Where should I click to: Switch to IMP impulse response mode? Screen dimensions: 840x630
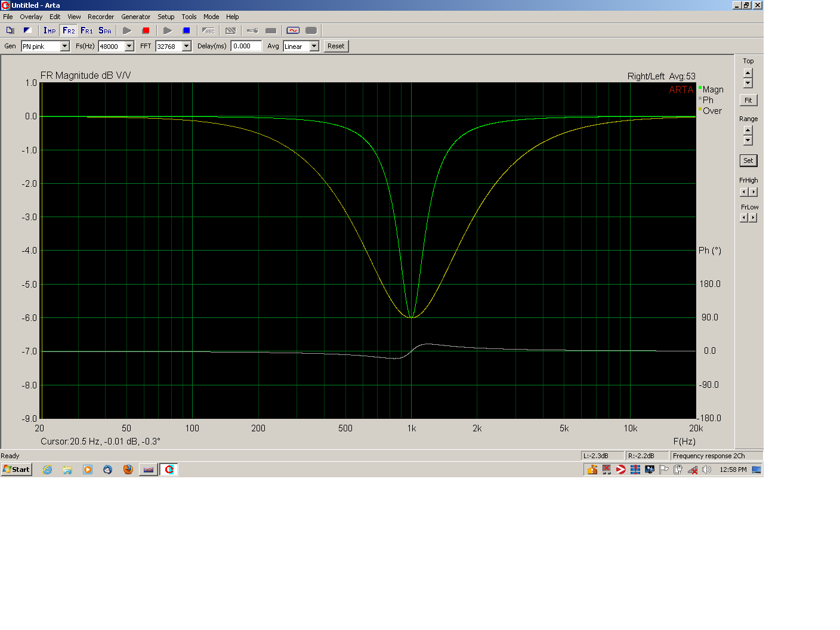coord(50,30)
